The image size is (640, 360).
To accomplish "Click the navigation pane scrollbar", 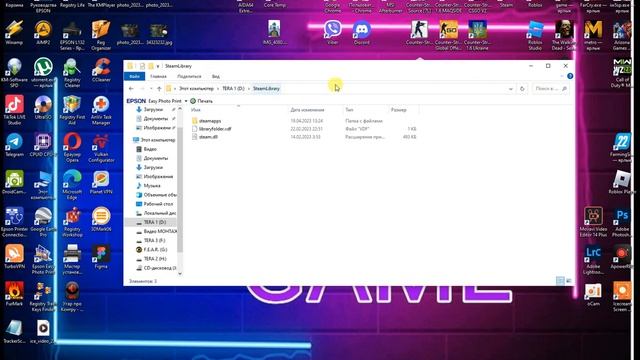I will click(180, 191).
